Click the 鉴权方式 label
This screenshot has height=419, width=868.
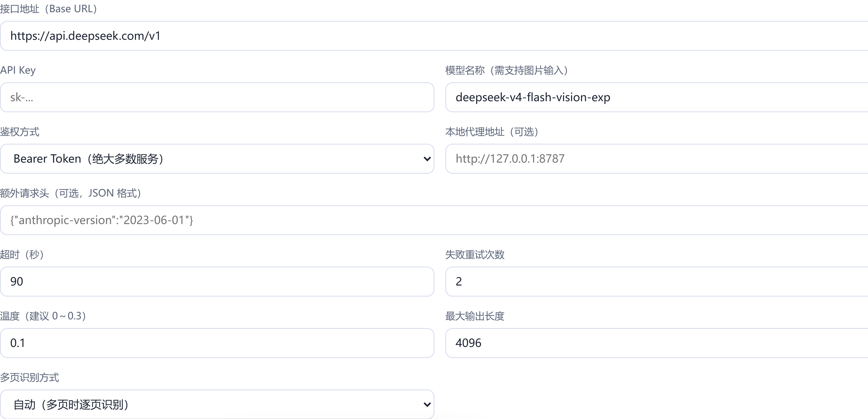19,132
